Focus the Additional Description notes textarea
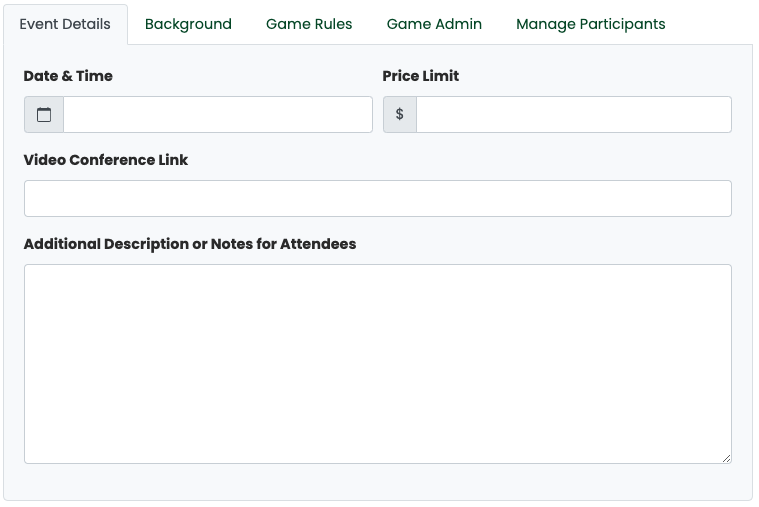The width and height of the screenshot is (759, 507). (x=378, y=364)
